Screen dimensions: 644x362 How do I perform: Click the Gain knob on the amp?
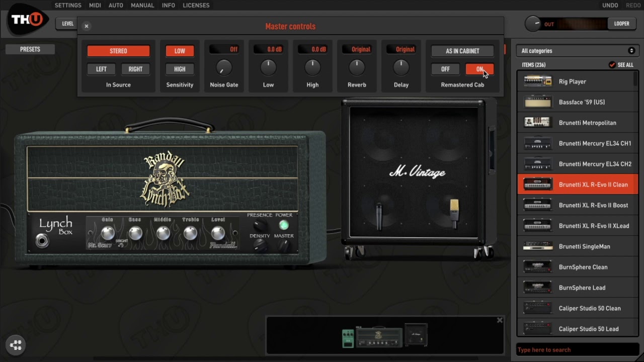click(x=108, y=233)
